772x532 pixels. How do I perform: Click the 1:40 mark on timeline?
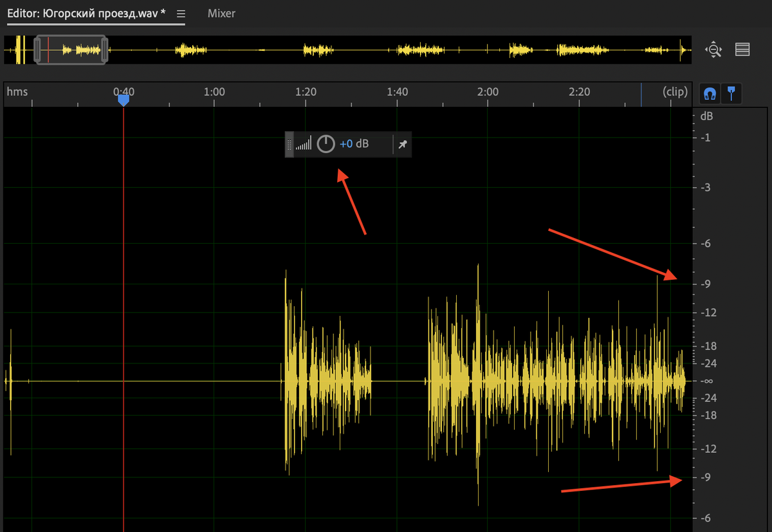tap(398, 92)
